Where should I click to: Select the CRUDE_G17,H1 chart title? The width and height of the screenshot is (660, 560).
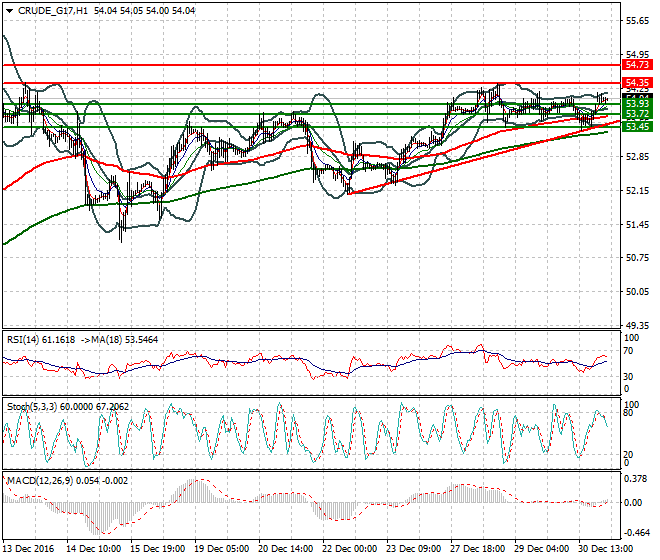pos(53,11)
